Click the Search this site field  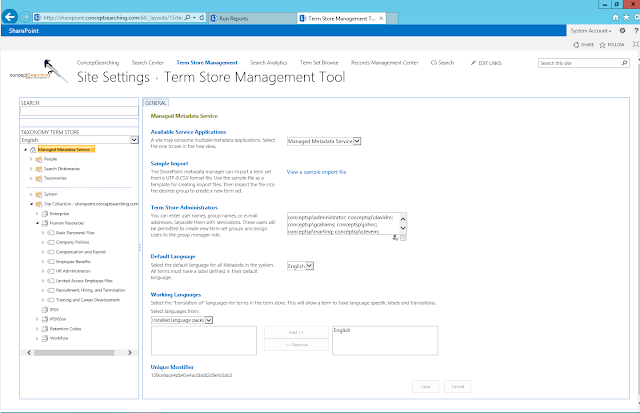pos(580,63)
